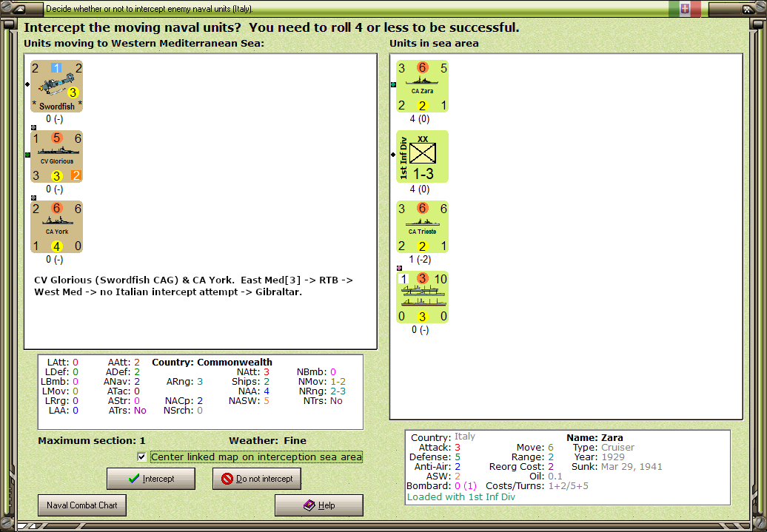Screen dimensions: 767x532
Task: Select the Italian convoy transport counter
Action: tap(422, 297)
